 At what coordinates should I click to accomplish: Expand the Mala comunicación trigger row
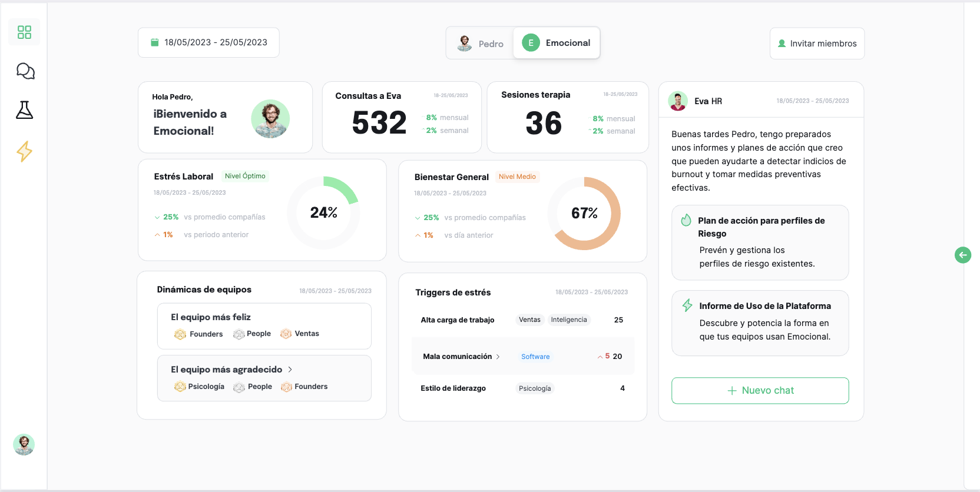point(498,357)
